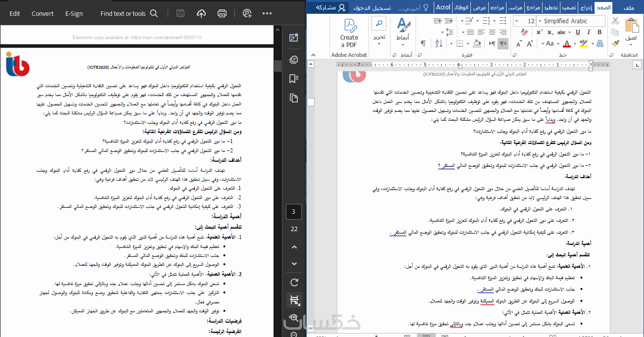
Task: Click the أخبرني (Tell me) search box
Action: click(x=413, y=7)
